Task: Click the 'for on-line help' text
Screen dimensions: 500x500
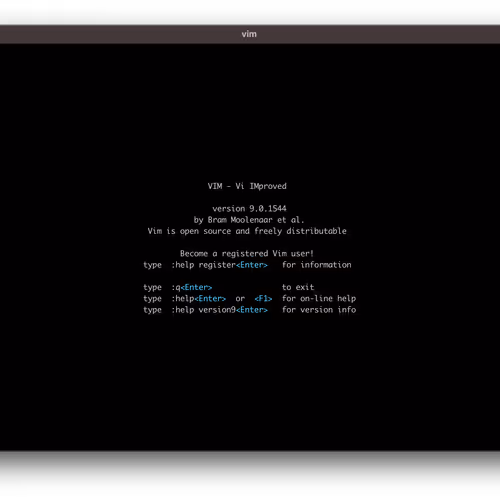Action: point(319,299)
